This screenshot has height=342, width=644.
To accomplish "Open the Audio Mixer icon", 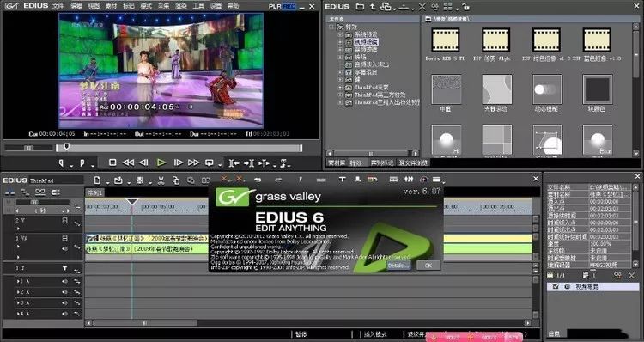I will [x=409, y=180].
